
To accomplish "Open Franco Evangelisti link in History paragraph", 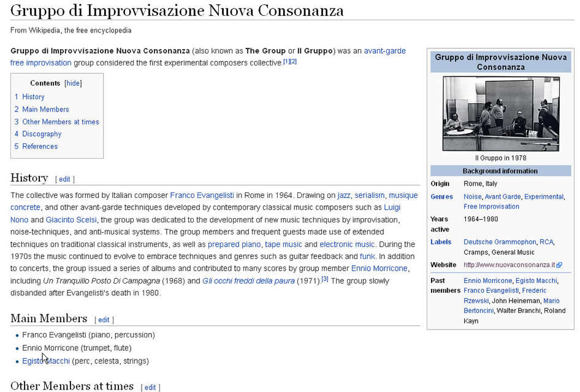I will tap(202, 195).
